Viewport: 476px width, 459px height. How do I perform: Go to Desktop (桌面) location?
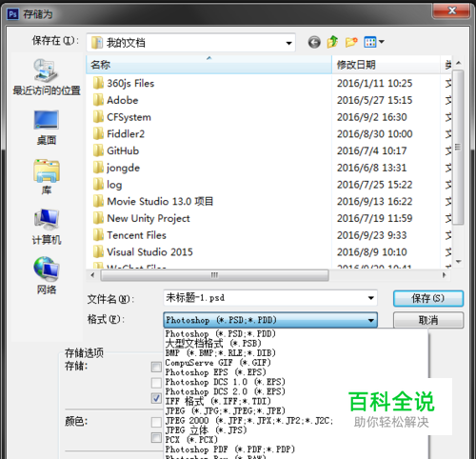click(47, 128)
